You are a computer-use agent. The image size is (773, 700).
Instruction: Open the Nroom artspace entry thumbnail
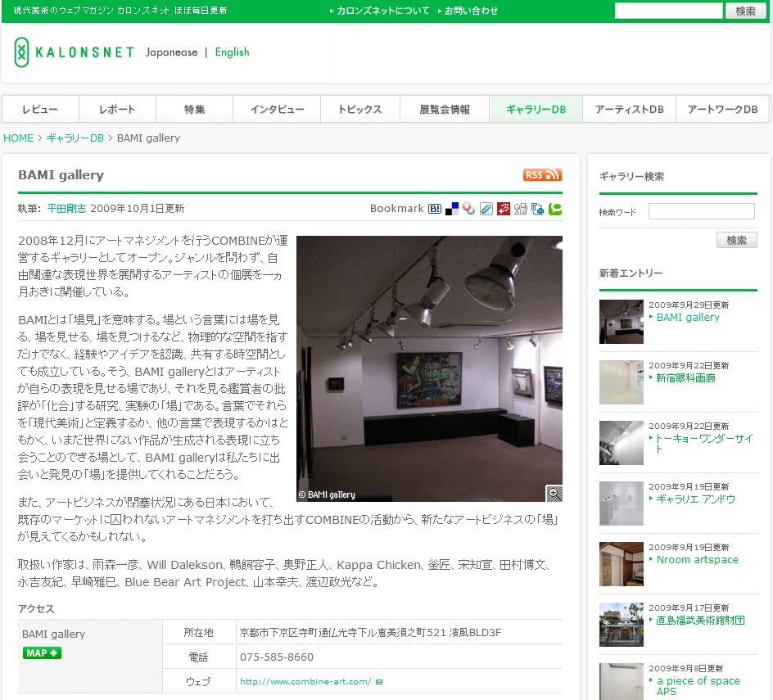[622, 564]
